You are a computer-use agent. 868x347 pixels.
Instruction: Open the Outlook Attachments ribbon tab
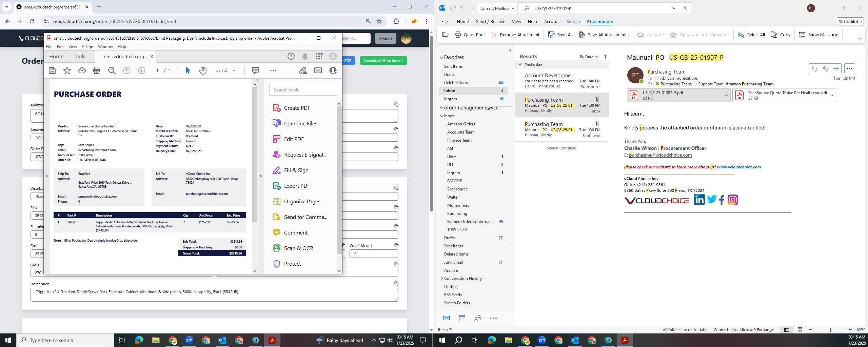click(x=599, y=21)
